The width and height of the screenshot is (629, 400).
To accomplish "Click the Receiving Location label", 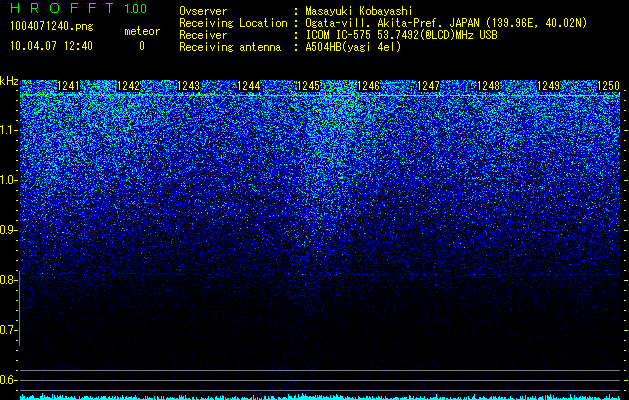I will pos(233,23).
